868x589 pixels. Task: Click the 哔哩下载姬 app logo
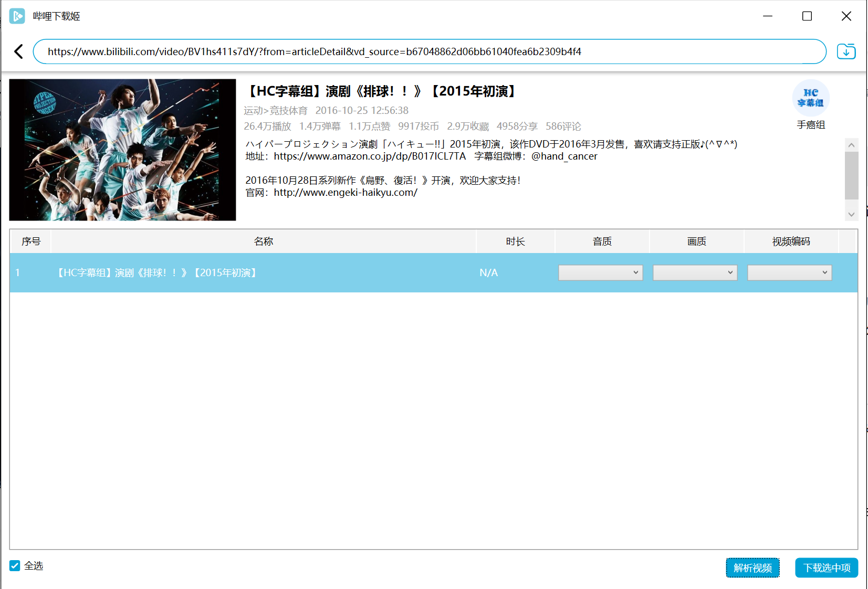point(17,16)
